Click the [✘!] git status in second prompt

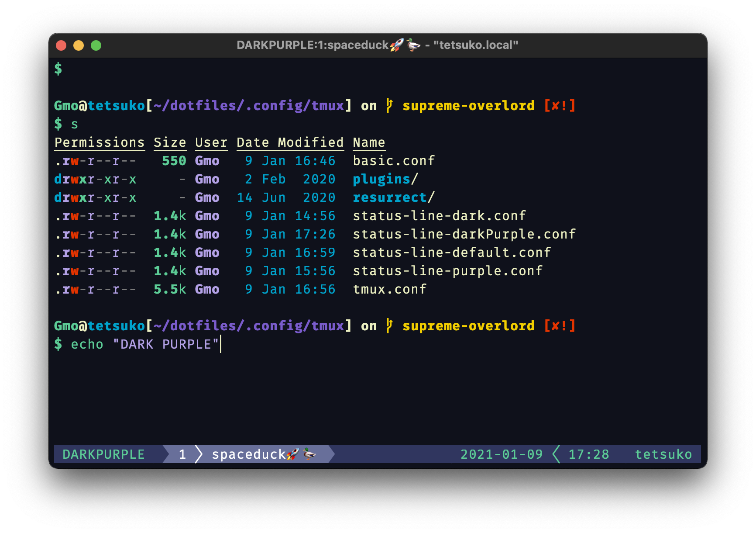tap(560, 326)
